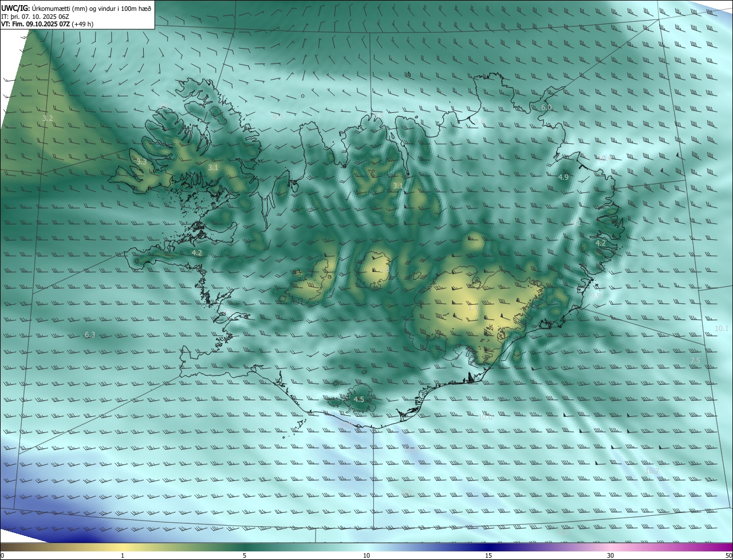This screenshot has height=560, width=733.
Task: Click the "10" tick on the color scale
Action: pyautogui.click(x=366, y=555)
